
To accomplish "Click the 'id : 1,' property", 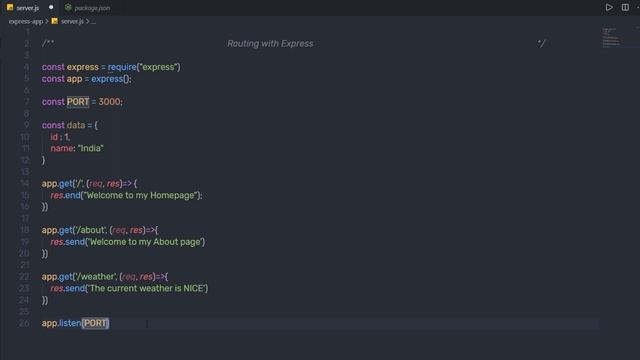I will pyautogui.click(x=60, y=137).
